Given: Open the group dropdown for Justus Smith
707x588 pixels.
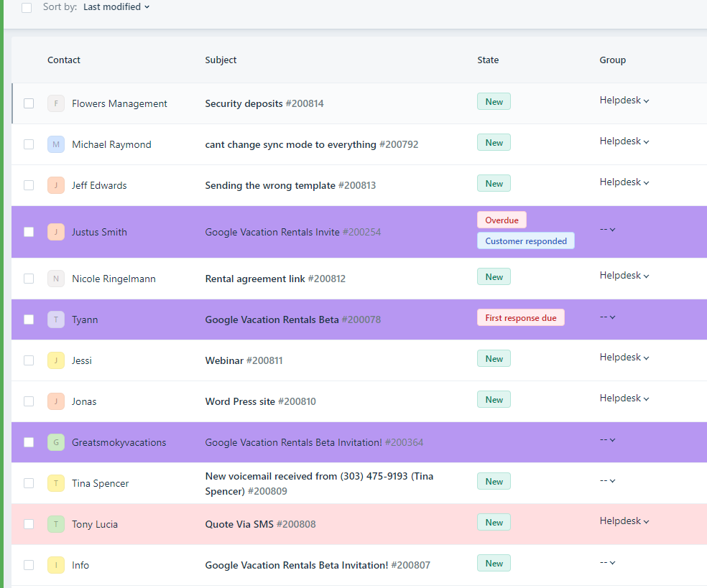Looking at the screenshot, I should [608, 229].
